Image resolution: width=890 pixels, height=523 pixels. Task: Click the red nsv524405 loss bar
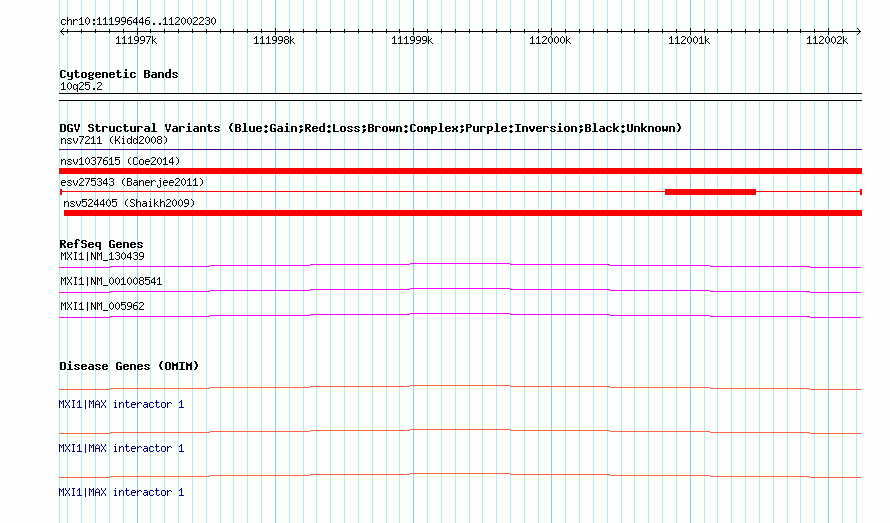point(463,213)
